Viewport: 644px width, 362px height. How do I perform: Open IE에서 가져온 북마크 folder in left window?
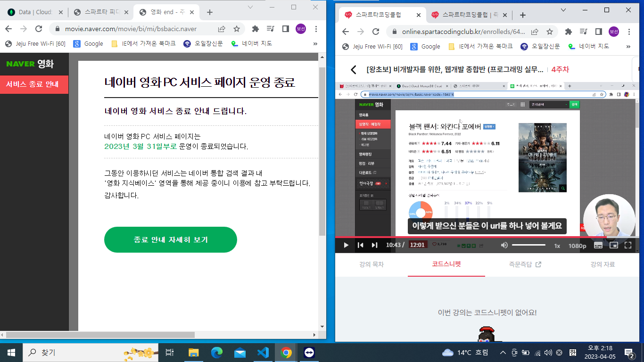point(143,43)
